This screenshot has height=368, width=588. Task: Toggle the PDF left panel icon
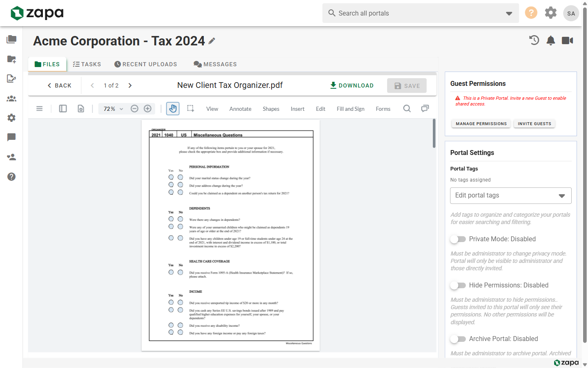tap(63, 109)
